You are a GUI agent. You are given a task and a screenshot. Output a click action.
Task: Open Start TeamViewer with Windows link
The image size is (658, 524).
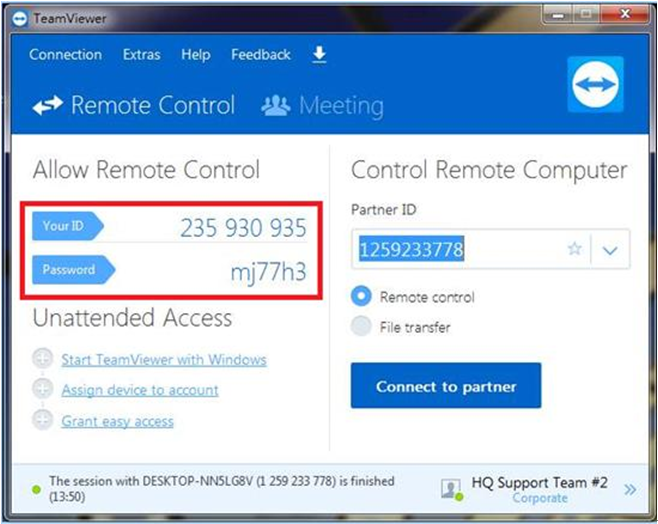coord(164,360)
